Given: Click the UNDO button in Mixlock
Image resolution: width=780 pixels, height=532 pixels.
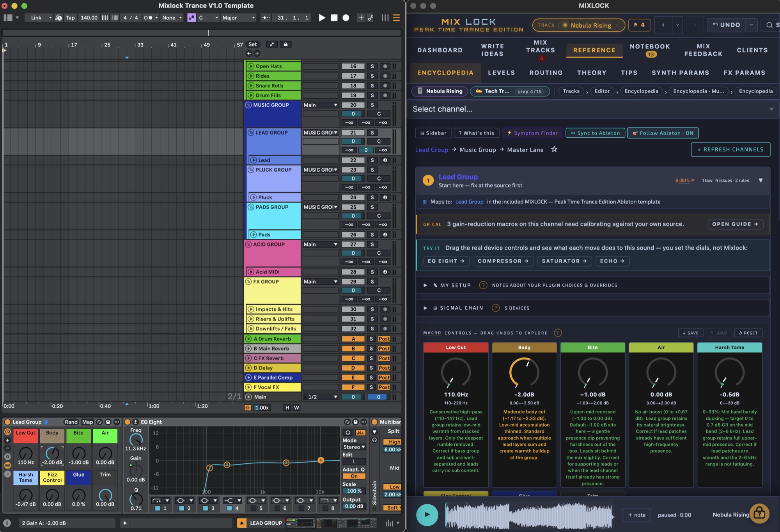Looking at the screenshot, I should click(726, 25).
